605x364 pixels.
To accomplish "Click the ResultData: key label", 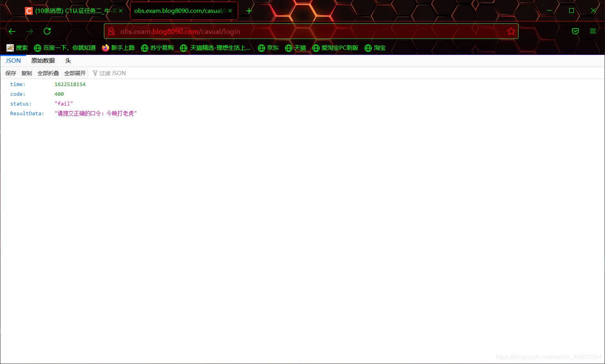I will [27, 114].
